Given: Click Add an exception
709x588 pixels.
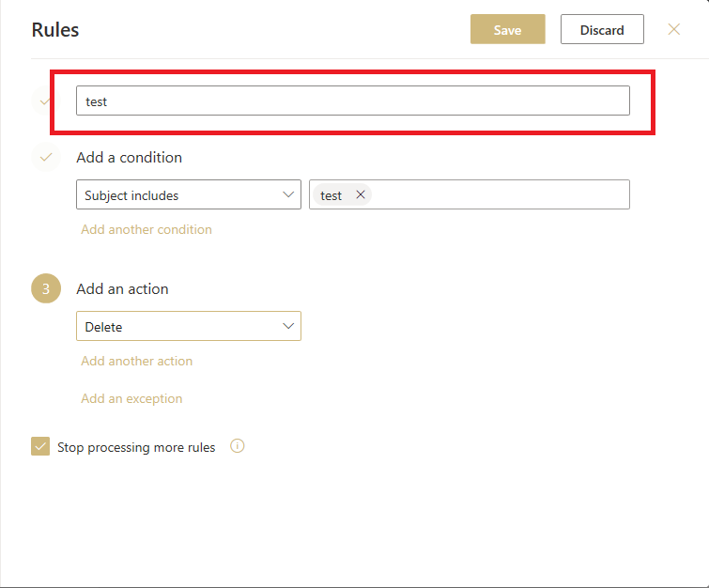Looking at the screenshot, I should coord(131,398).
